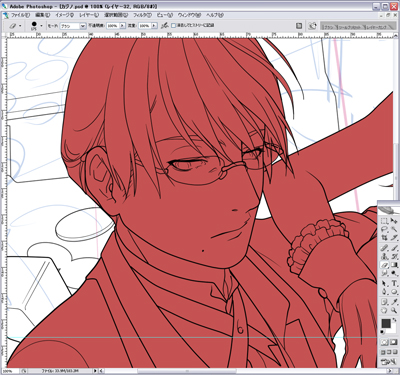Image resolution: width=400 pixels, height=375 pixels.
Task: Choose Standard Screen mode
Action: pyautogui.click(x=383, y=352)
